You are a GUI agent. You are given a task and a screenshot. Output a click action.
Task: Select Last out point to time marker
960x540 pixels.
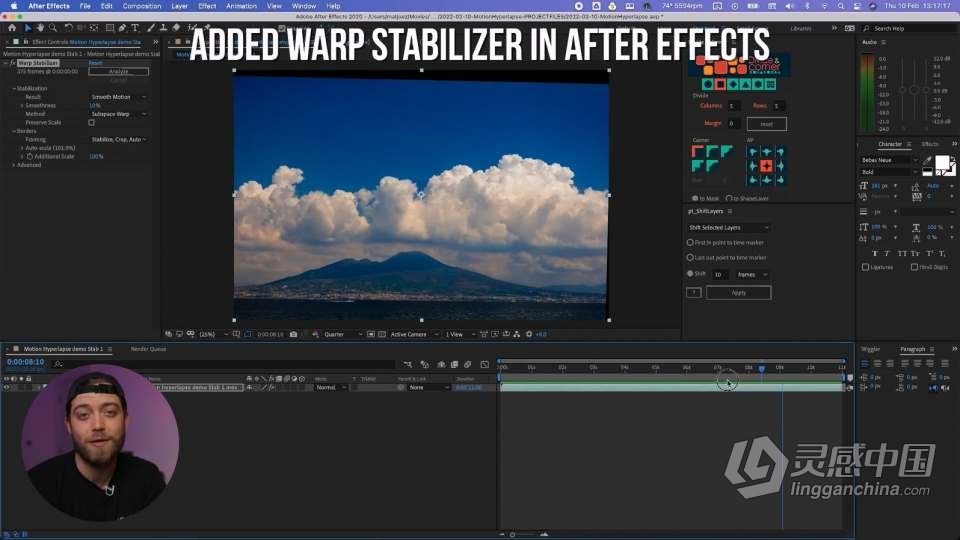690,258
